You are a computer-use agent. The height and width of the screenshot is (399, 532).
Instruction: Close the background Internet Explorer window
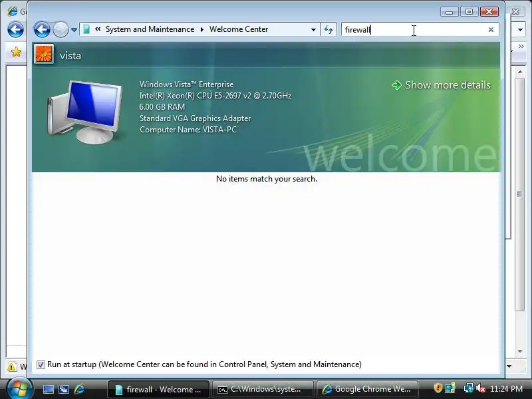click(515, 11)
